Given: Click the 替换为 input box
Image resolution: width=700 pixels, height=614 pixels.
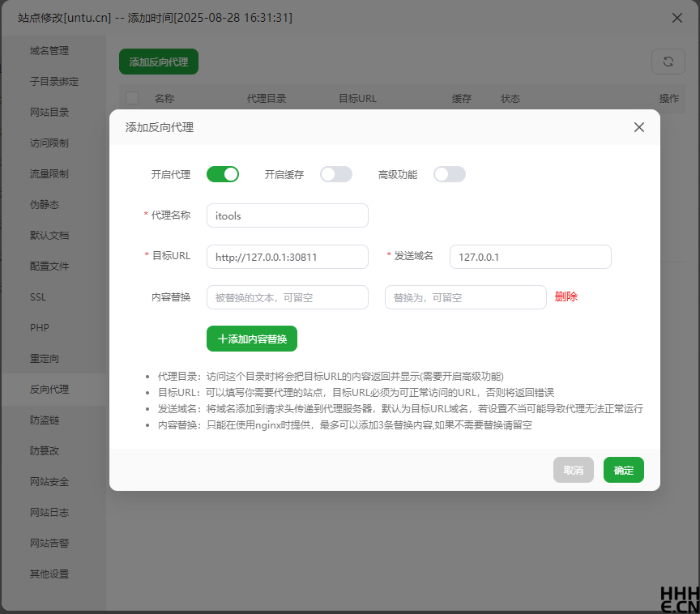Looking at the screenshot, I should tap(465, 297).
